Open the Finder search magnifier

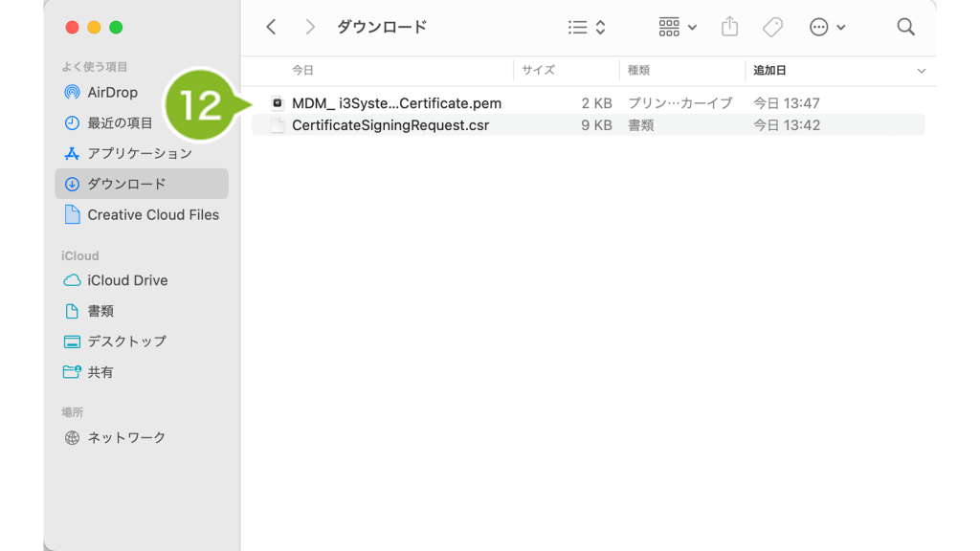click(x=905, y=28)
